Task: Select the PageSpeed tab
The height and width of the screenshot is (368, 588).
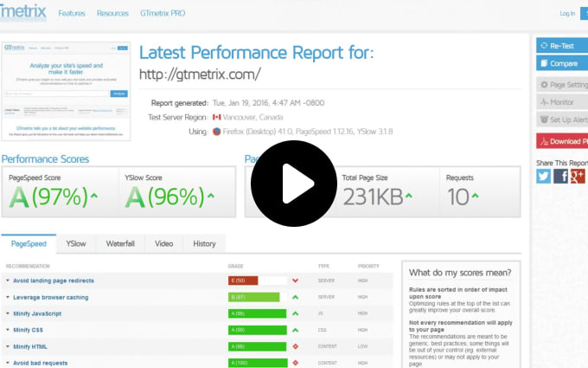Action: [x=29, y=243]
